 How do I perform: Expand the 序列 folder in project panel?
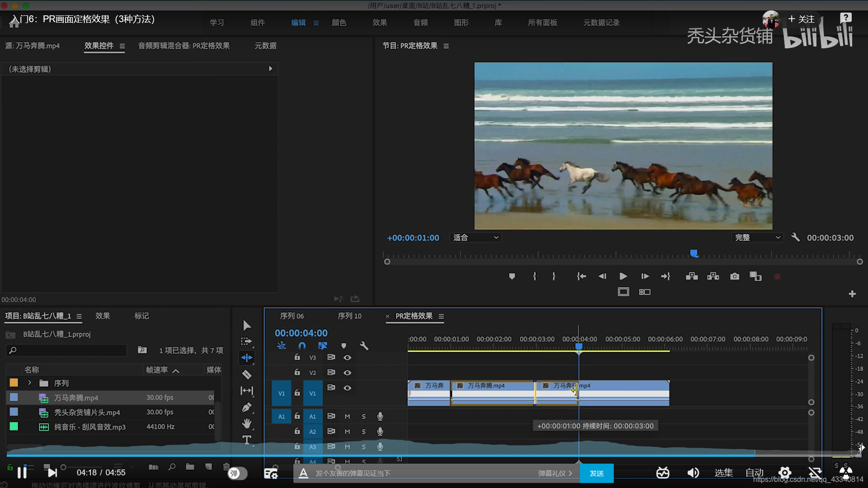[x=30, y=383]
